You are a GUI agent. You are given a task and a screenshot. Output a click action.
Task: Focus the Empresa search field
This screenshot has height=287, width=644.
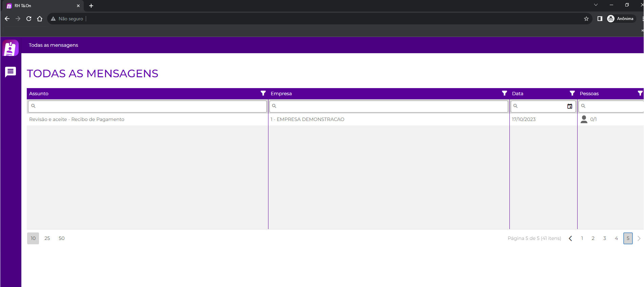[389, 106]
